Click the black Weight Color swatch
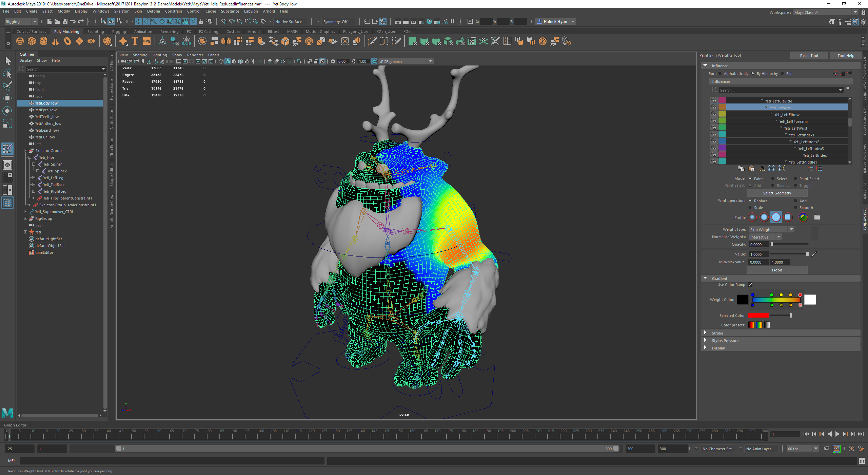This screenshot has height=475, width=868. tap(743, 300)
